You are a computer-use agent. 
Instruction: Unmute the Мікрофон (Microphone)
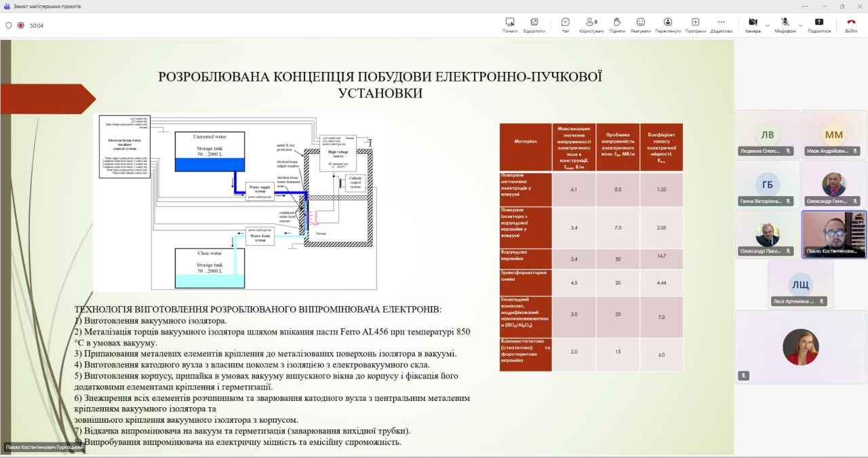point(785,25)
